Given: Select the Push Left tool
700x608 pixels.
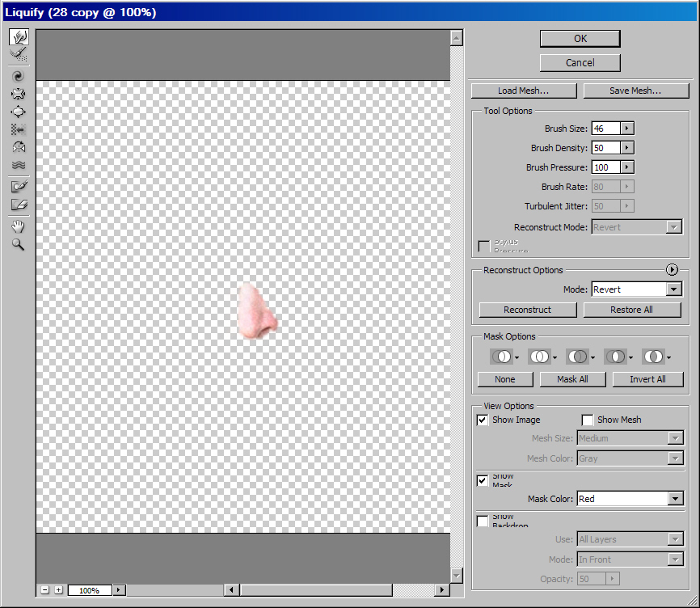Looking at the screenshot, I should pos(19,129).
